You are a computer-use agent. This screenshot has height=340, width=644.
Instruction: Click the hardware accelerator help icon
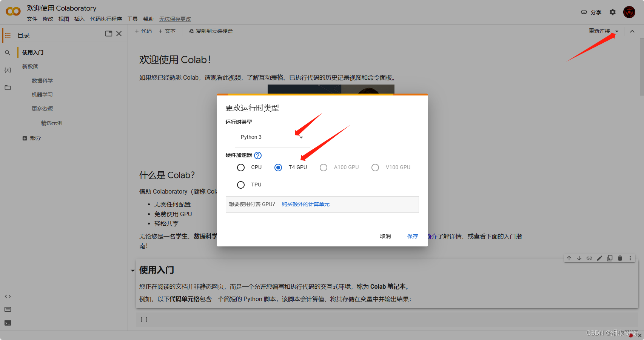click(257, 155)
